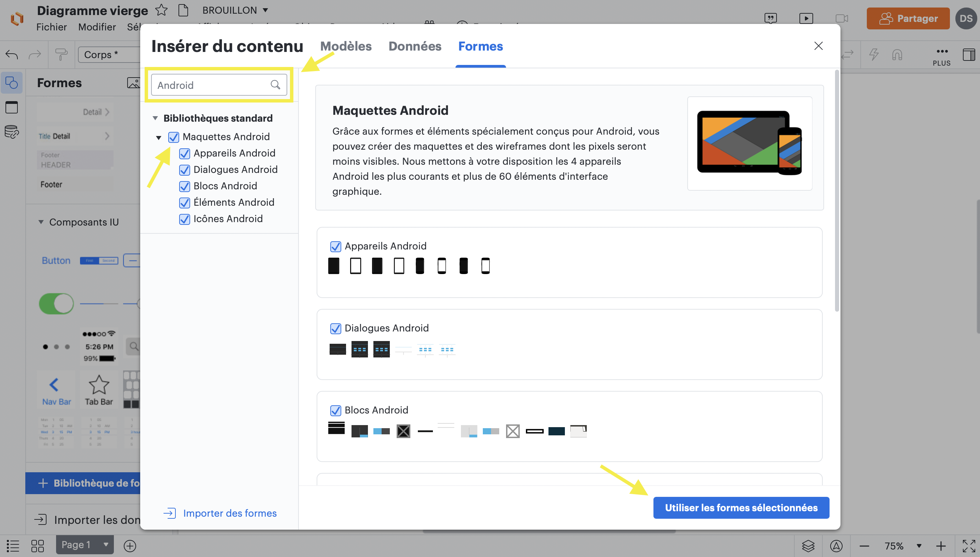Viewport: 980px width, 557px height.
Task: Click Utiliser les formes sélectionnées button
Action: (741, 508)
